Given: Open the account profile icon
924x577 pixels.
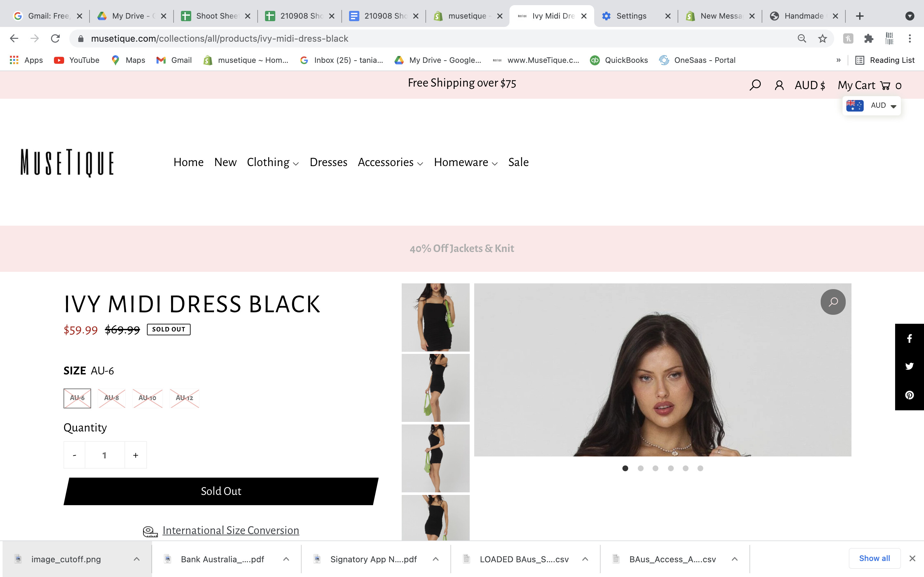Looking at the screenshot, I should [779, 85].
